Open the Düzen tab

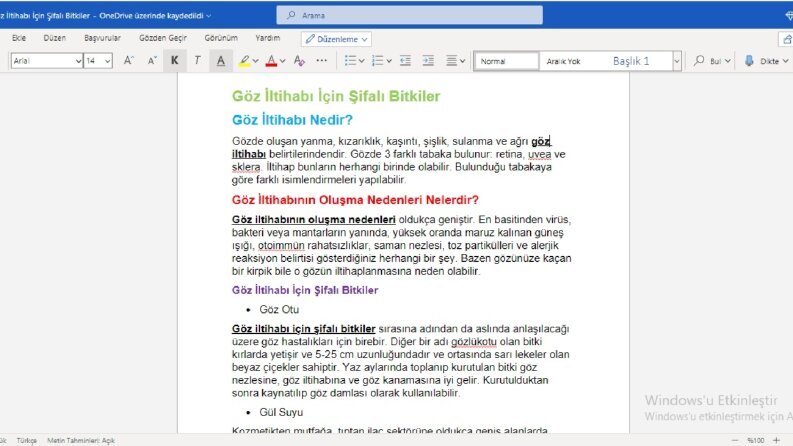tap(55, 38)
